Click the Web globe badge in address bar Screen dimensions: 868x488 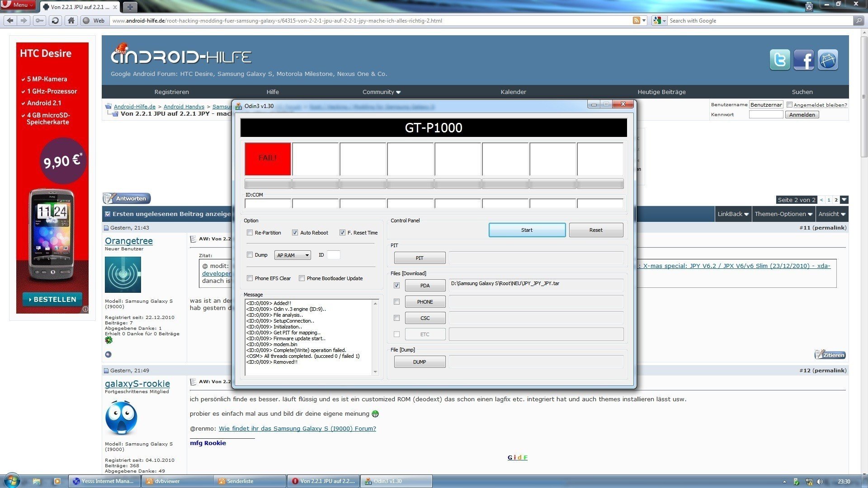click(x=94, y=20)
